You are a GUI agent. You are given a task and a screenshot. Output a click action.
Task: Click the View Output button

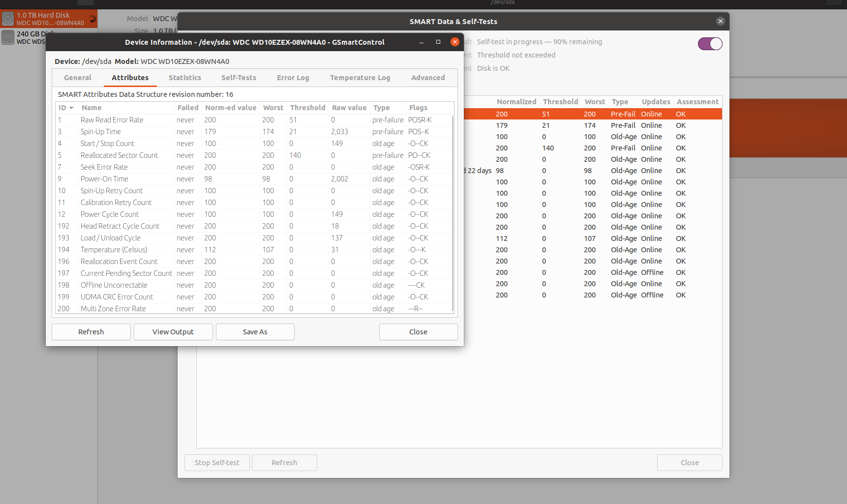[173, 332]
